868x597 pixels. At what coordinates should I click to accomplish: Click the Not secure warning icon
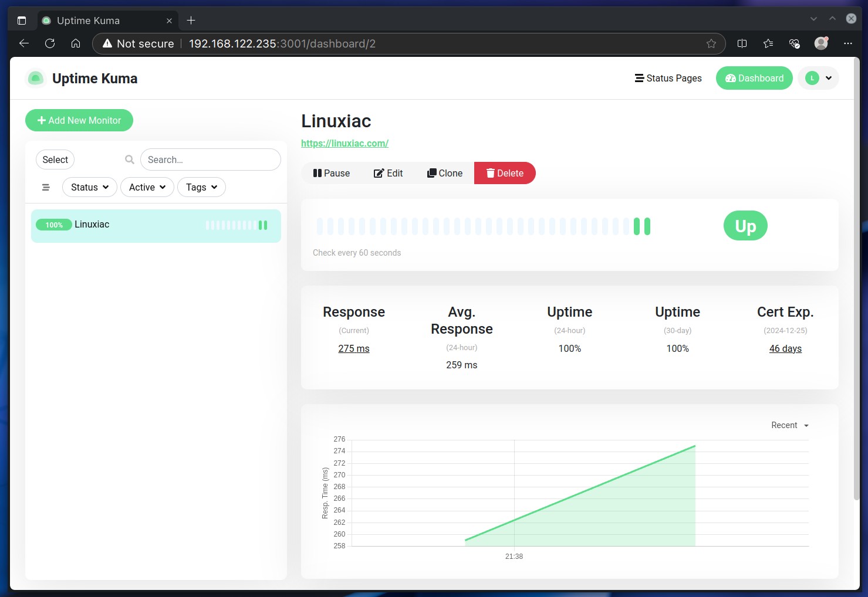point(107,43)
